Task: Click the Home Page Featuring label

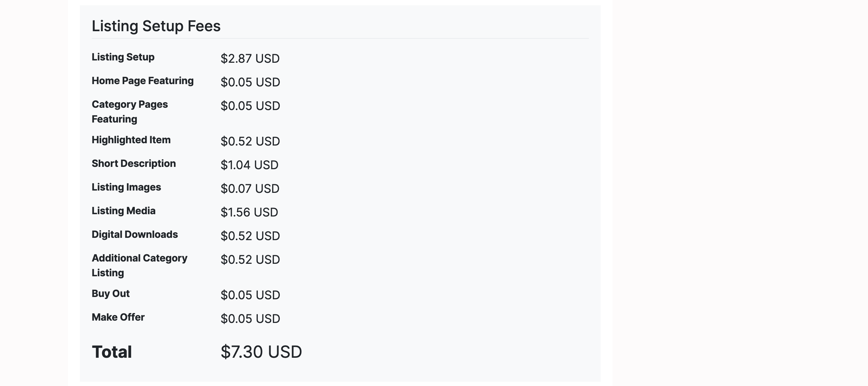Action: 143,81
